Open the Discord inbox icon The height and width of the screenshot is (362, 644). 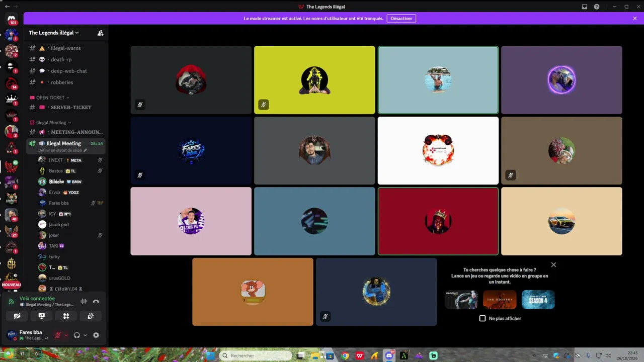(x=585, y=7)
